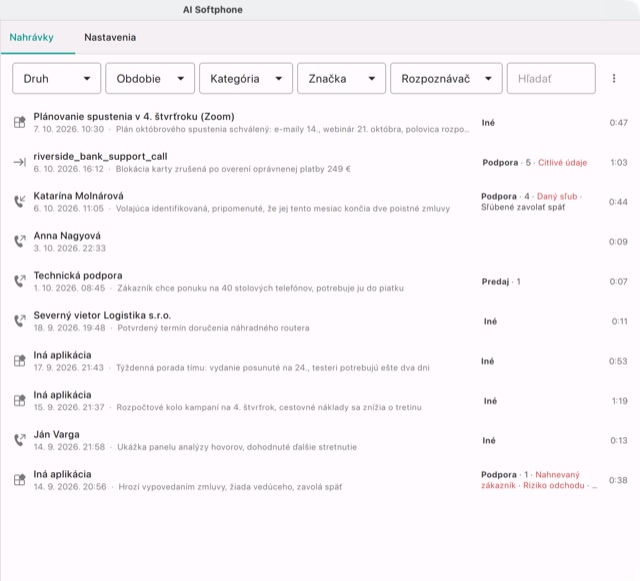
Task: Open the Druh filter dropdown
Action: pos(57,78)
